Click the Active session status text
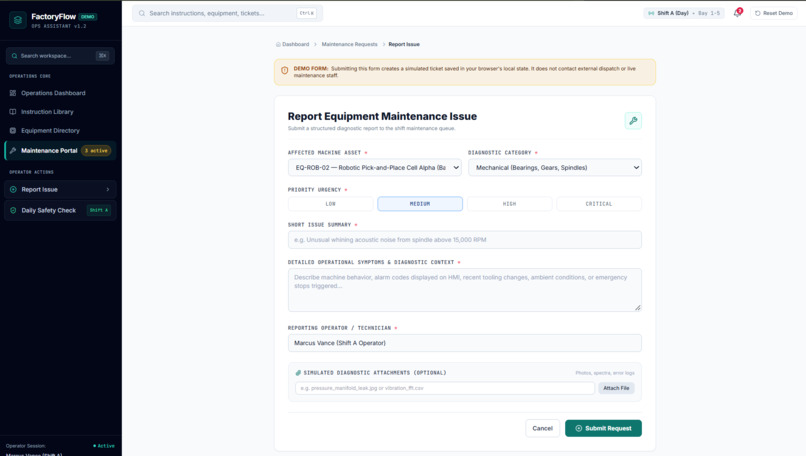 104,446
